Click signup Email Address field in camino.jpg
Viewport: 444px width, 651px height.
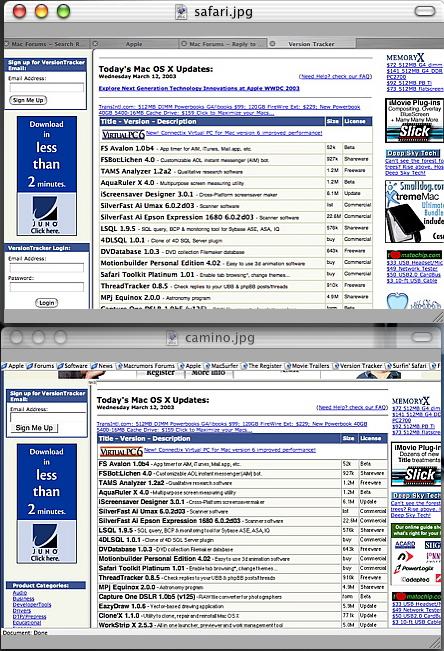48,417
